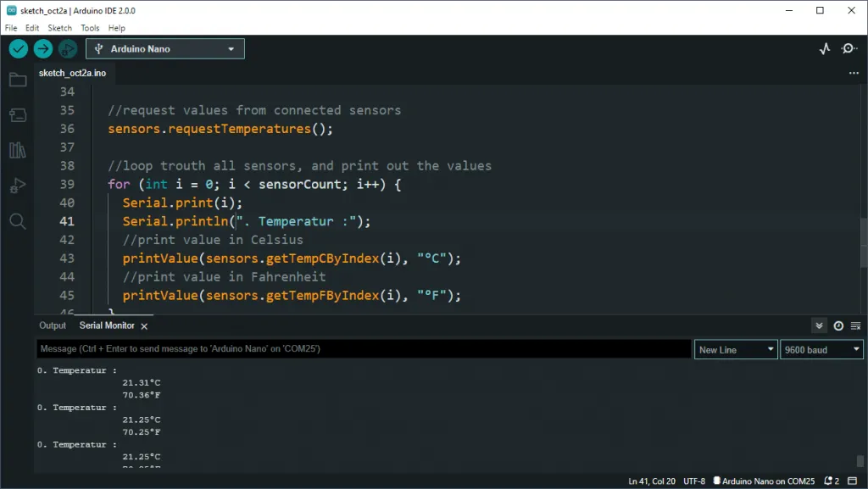Screen dimensions: 868x489
Task: Clear the serial monitor output
Action: point(856,325)
